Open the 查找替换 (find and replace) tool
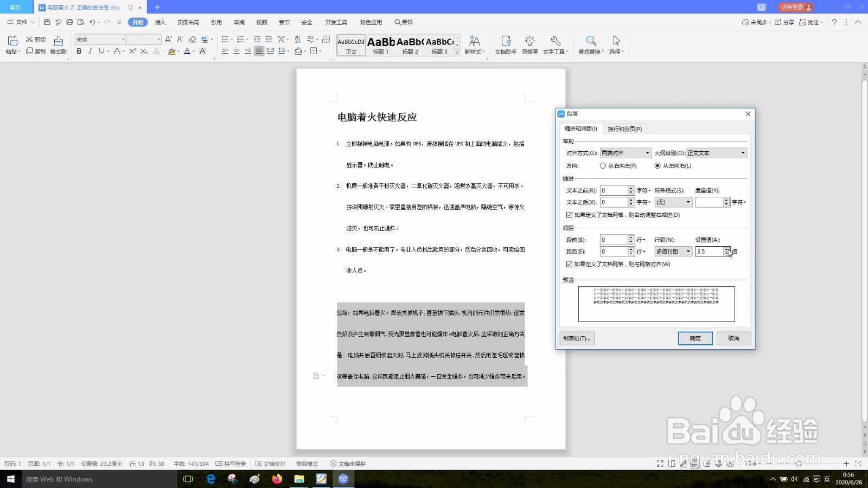 click(x=590, y=46)
